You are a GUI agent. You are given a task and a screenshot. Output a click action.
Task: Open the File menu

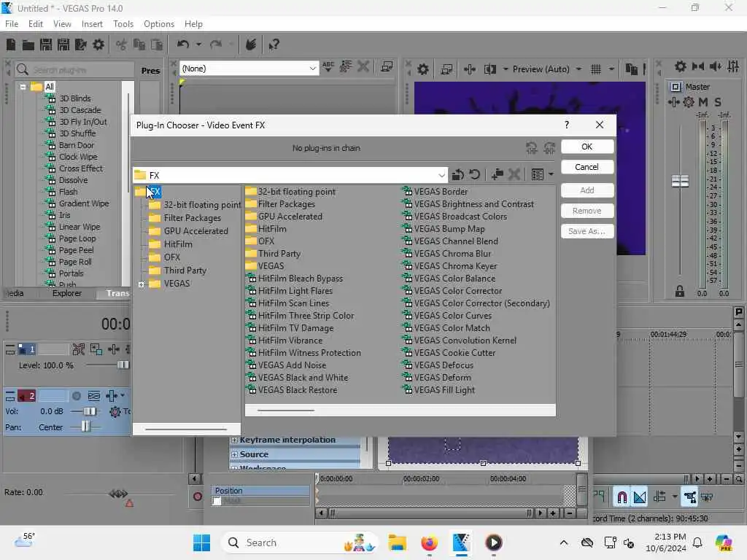pos(12,24)
